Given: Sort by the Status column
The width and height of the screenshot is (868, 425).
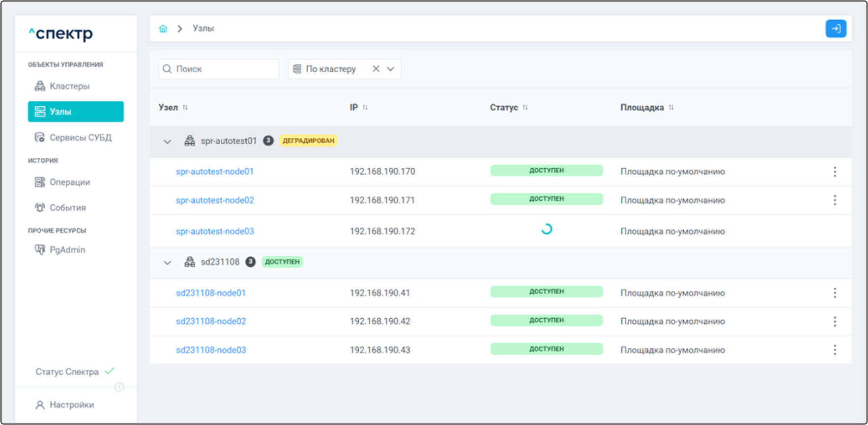Looking at the screenshot, I should tap(525, 107).
